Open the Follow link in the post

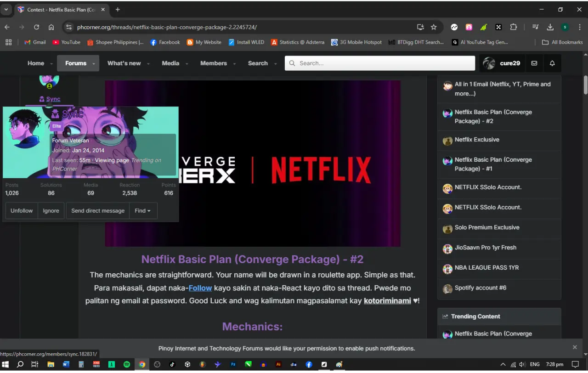point(200,288)
